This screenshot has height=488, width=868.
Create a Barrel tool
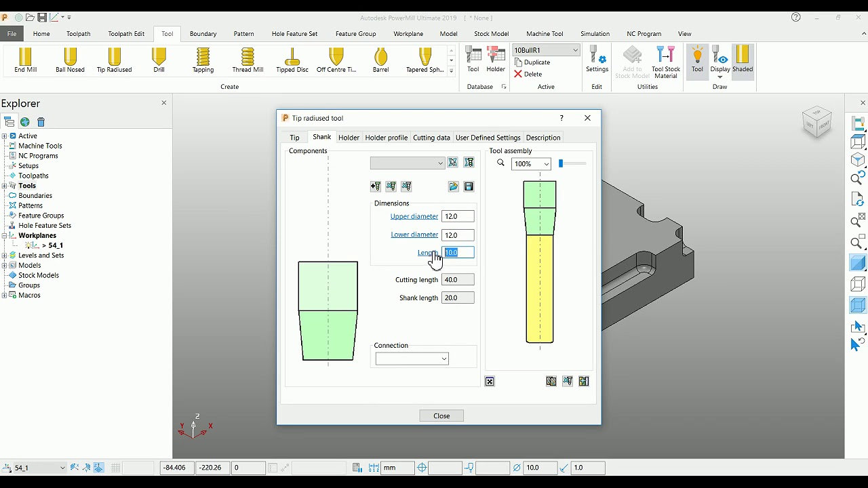coord(380,60)
